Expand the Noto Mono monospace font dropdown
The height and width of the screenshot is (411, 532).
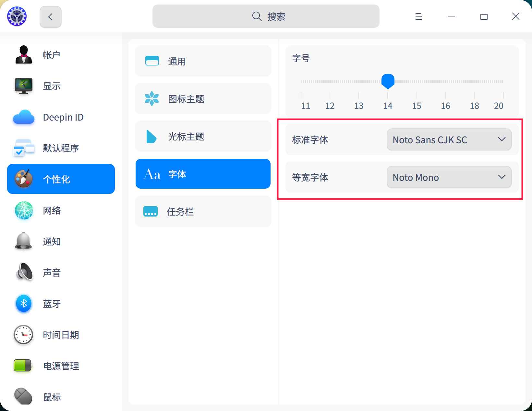point(449,177)
